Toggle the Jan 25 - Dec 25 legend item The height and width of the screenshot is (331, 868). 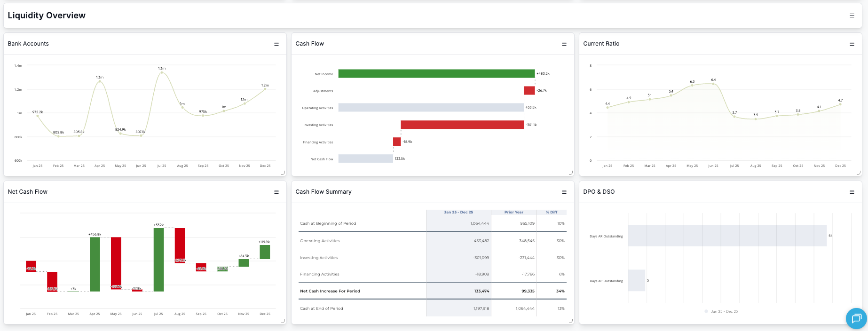721,311
